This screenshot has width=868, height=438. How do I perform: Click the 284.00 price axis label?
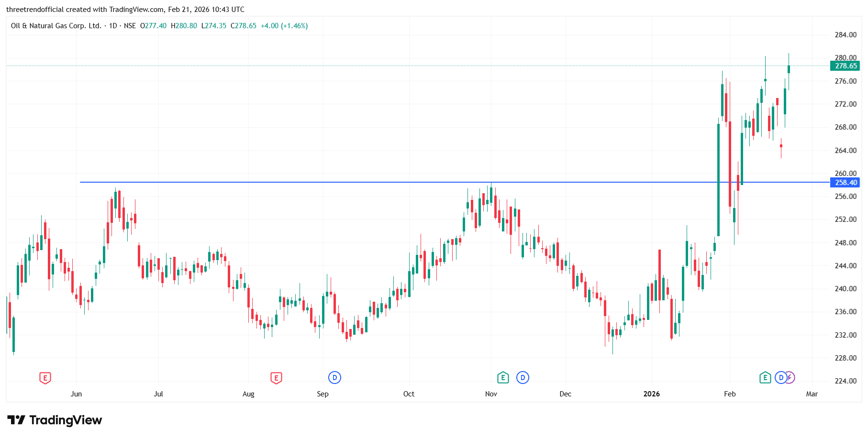pyautogui.click(x=846, y=35)
